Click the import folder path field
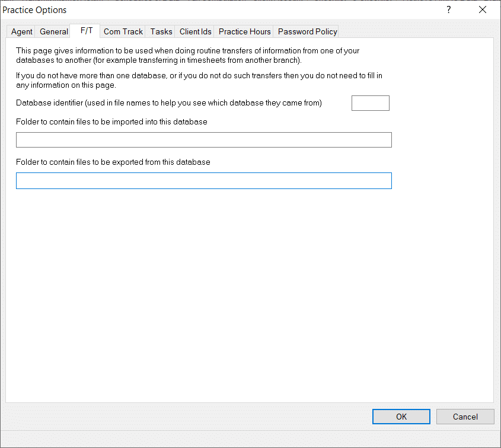The width and height of the screenshot is (501, 448). pos(204,140)
